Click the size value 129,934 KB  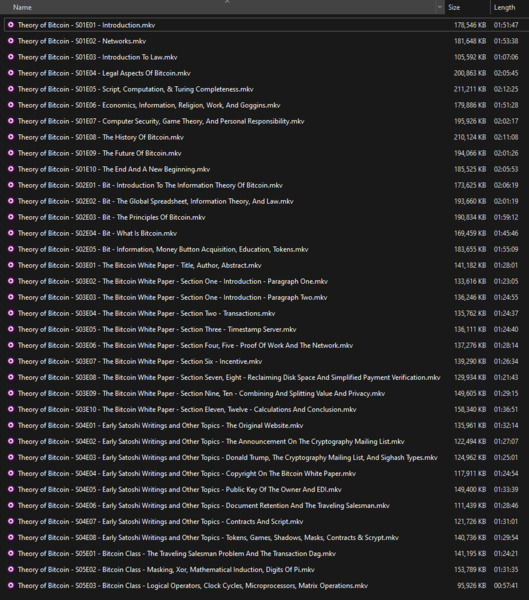470,377
